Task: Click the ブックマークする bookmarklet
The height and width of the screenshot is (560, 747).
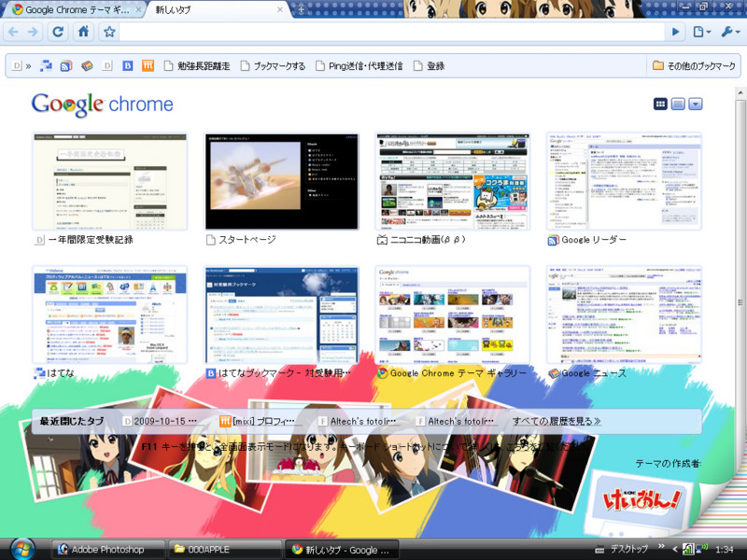Action: pos(273,65)
